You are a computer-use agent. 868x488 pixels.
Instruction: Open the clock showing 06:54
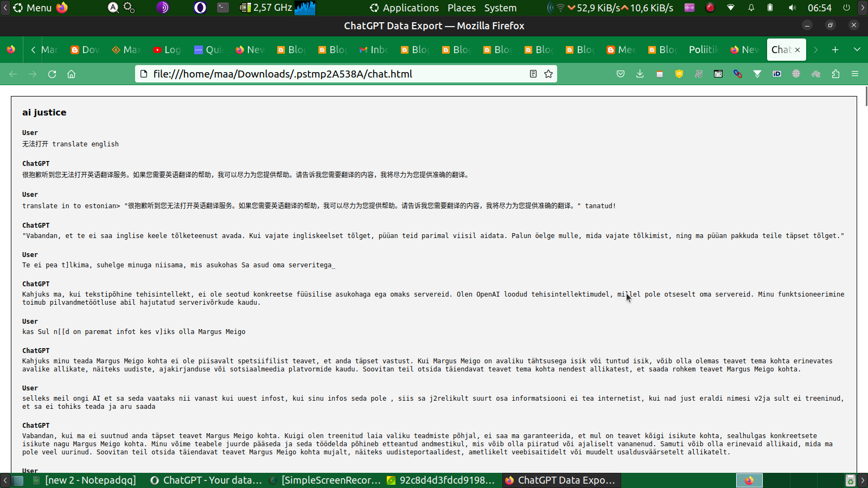[819, 8]
